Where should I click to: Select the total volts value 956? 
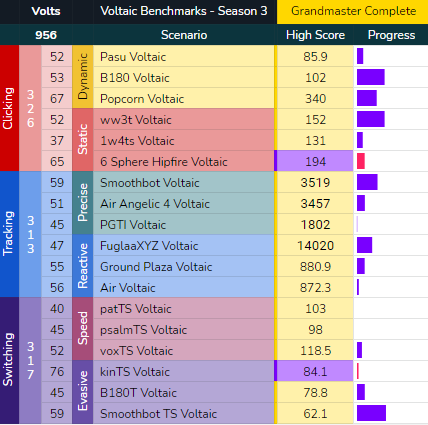(46, 35)
